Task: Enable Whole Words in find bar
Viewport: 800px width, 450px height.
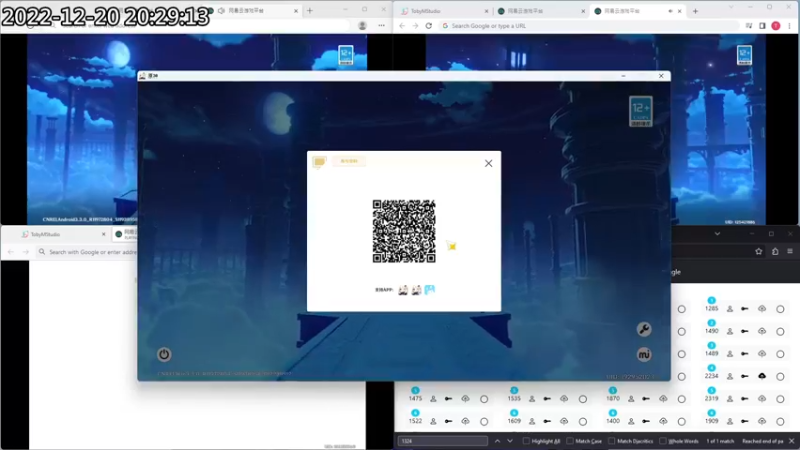Action: click(662, 441)
